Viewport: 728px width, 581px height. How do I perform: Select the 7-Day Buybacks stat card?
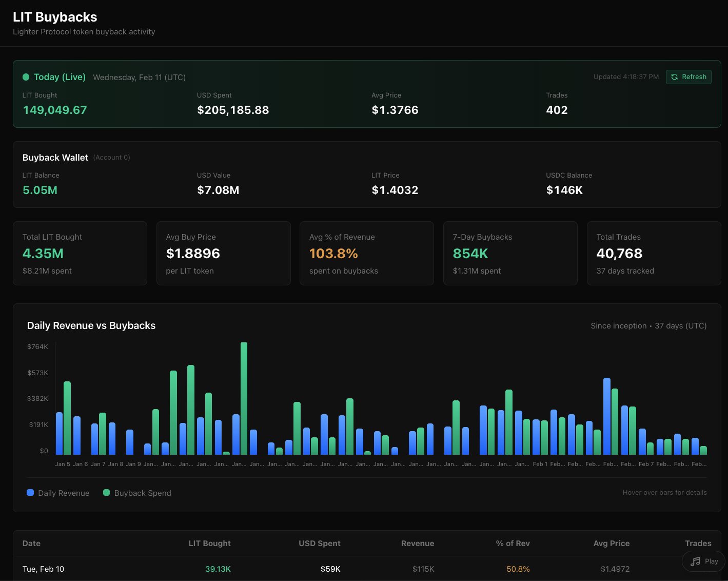pos(510,253)
